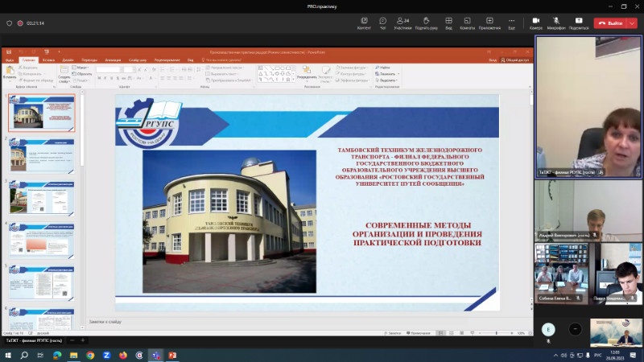Click the red leave meeting button
Image resolution: width=644 pixels, height=362 pixels.
click(611, 23)
